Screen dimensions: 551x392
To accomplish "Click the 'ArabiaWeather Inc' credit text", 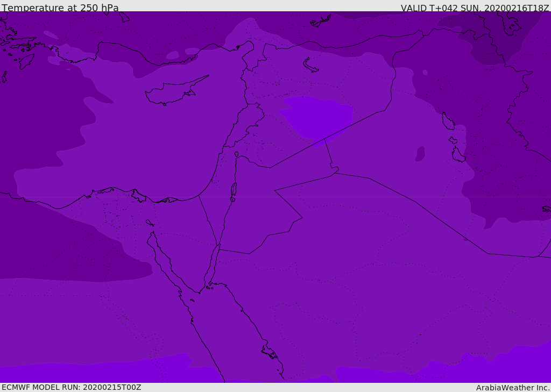I will 512,388.
